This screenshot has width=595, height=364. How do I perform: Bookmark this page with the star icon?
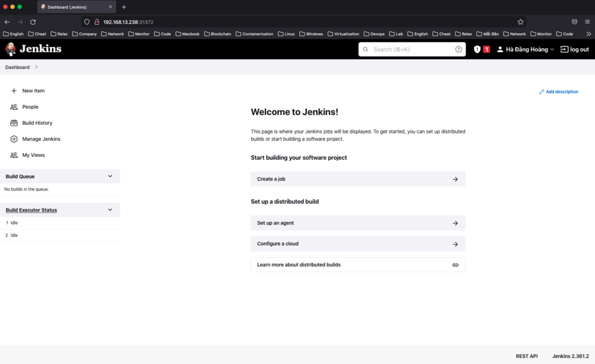[x=521, y=22]
